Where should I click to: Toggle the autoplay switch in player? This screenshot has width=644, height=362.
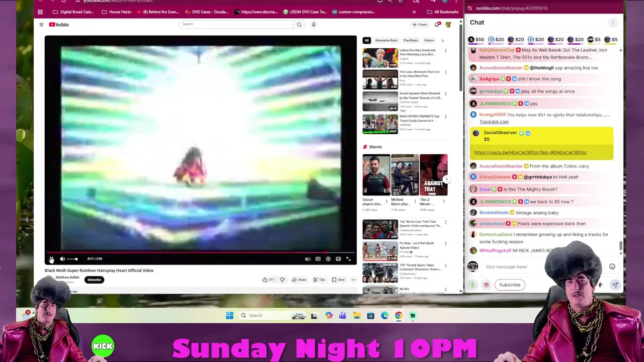pos(307,259)
